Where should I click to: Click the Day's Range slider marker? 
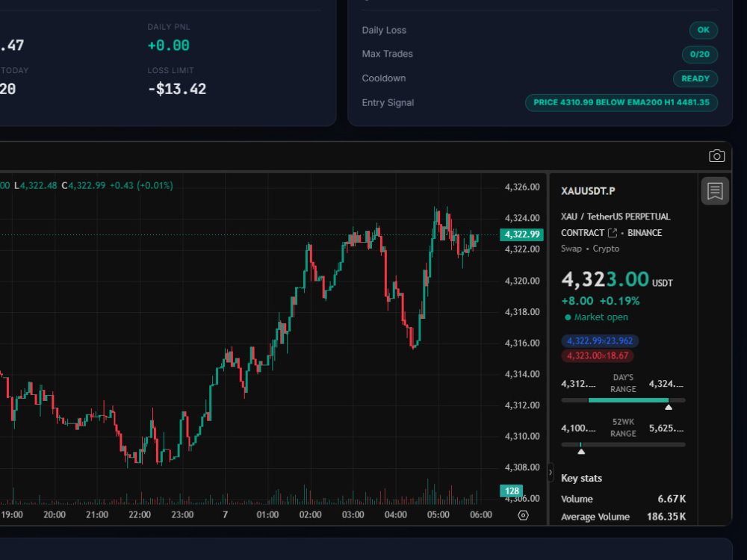[669, 407]
